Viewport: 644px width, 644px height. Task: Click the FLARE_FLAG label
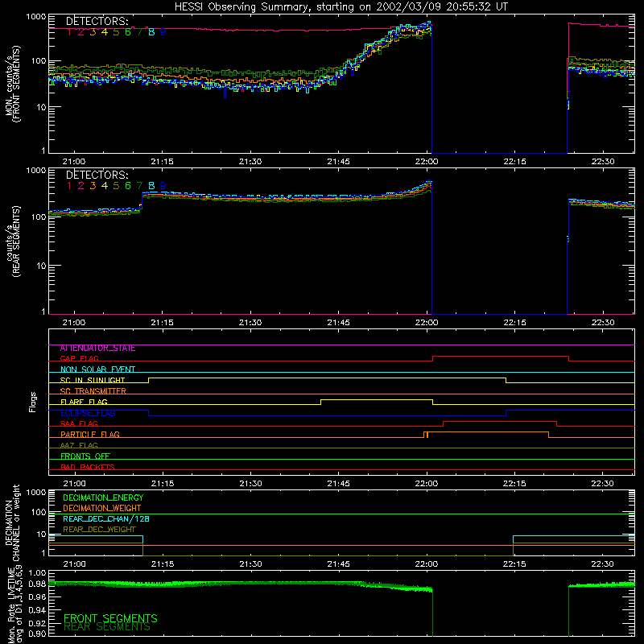[x=84, y=402]
